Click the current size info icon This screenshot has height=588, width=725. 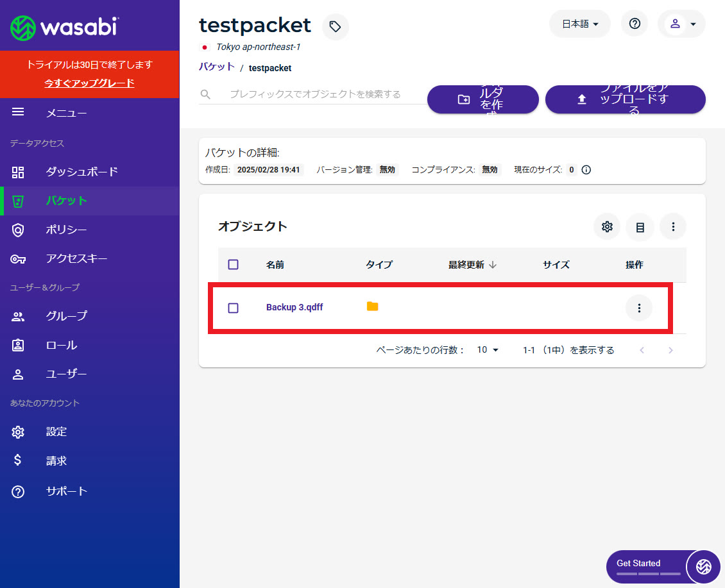[586, 170]
